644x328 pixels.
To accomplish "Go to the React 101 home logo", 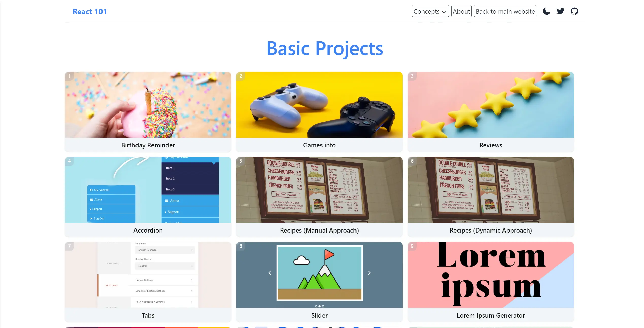I will point(90,12).
